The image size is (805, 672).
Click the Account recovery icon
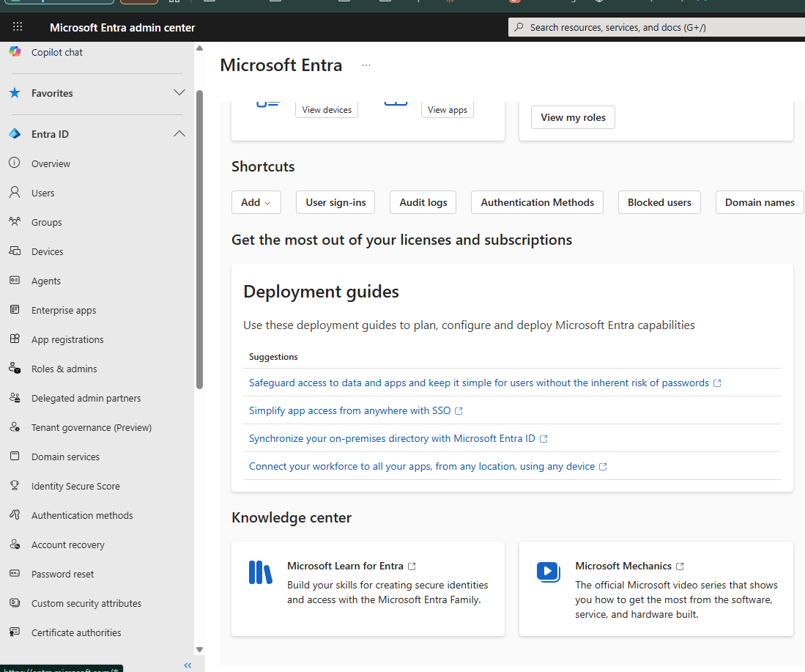(x=15, y=544)
